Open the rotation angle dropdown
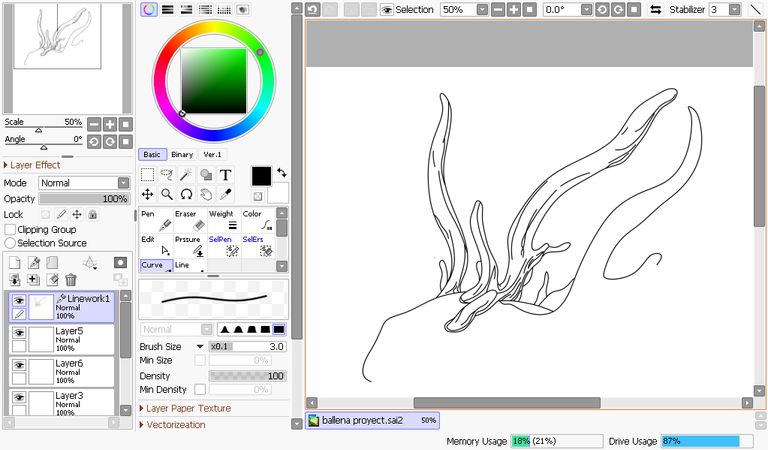The height and width of the screenshot is (450, 768). tap(586, 9)
